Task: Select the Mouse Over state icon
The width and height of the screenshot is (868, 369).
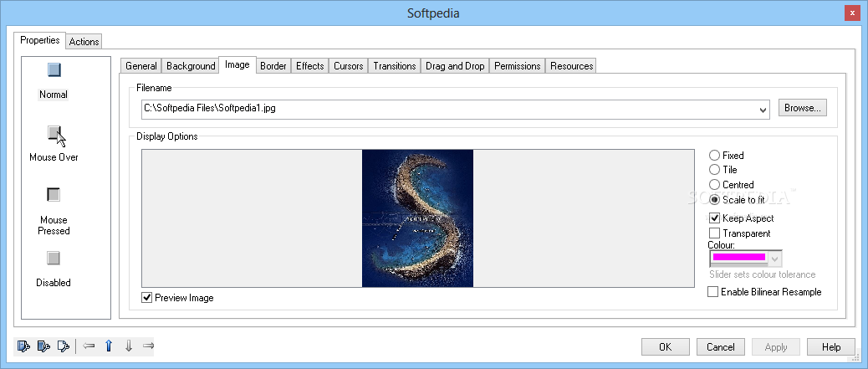Action: pyautogui.click(x=55, y=134)
